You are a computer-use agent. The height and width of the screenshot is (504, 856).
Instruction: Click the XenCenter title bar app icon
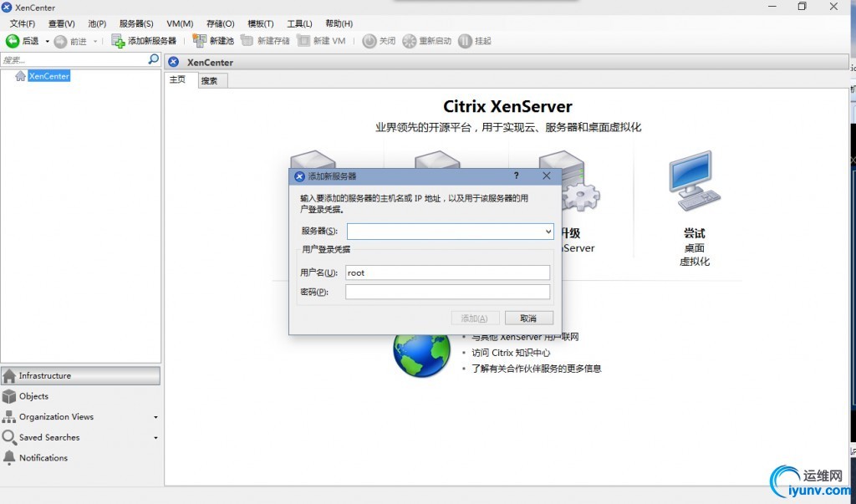7,7
